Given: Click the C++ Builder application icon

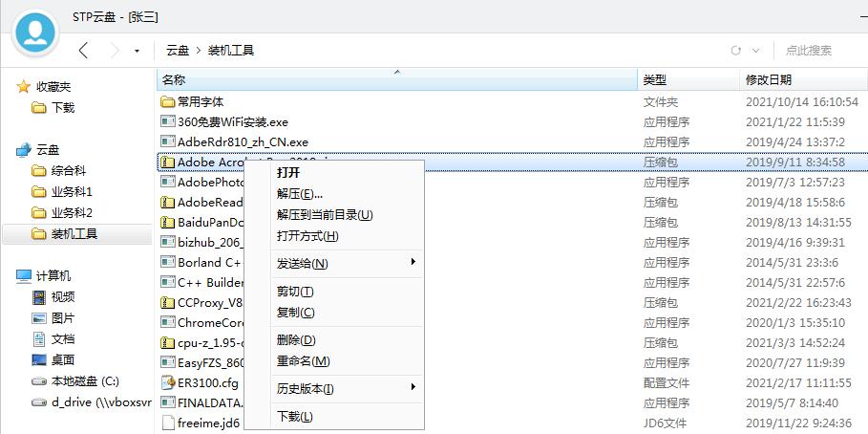Looking at the screenshot, I should (168, 282).
